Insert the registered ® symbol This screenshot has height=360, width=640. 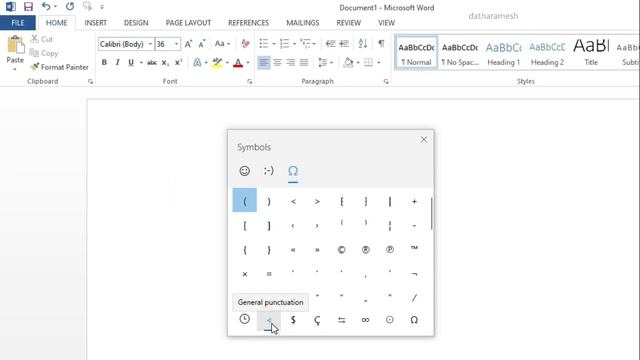365,249
